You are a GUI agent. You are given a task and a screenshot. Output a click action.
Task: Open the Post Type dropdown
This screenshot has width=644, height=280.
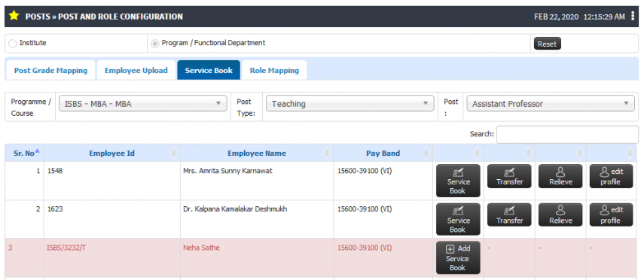pyautogui.click(x=350, y=103)
